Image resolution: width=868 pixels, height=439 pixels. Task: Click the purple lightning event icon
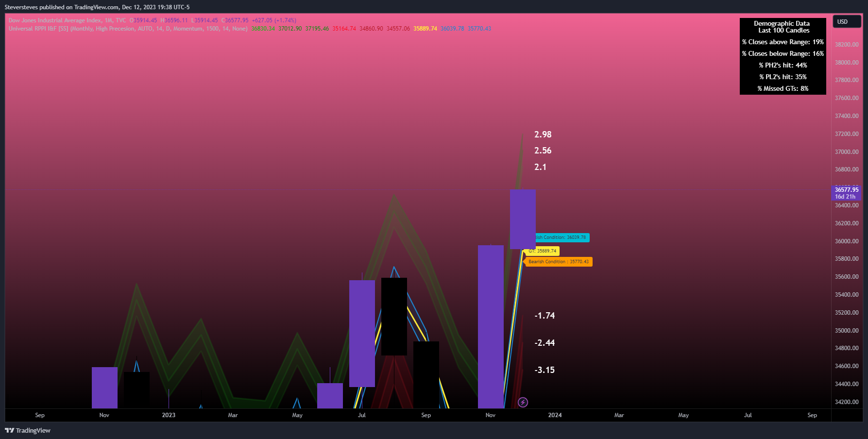tap(523, 402)
